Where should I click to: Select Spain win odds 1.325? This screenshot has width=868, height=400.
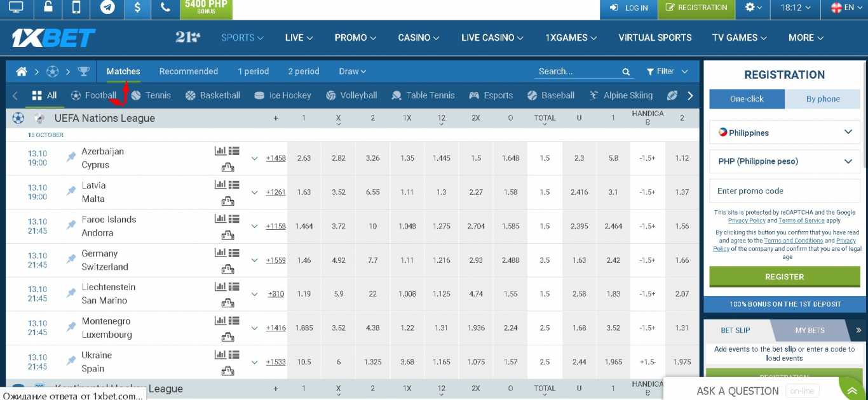pyautogui.click(x=373, y=362)
